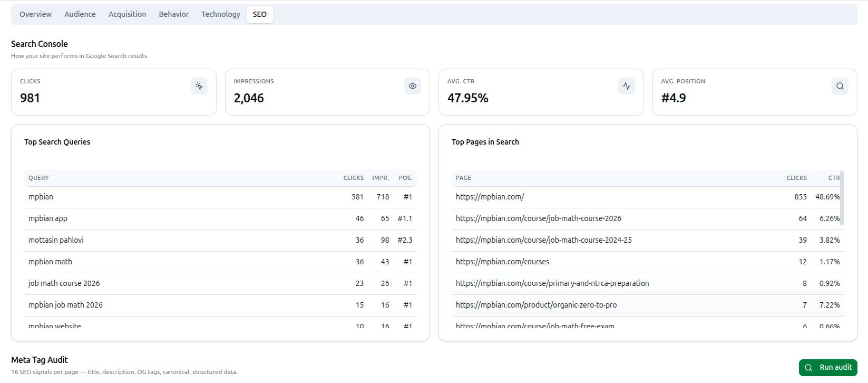Click the 6.26% CTR cell

[830, 218]
